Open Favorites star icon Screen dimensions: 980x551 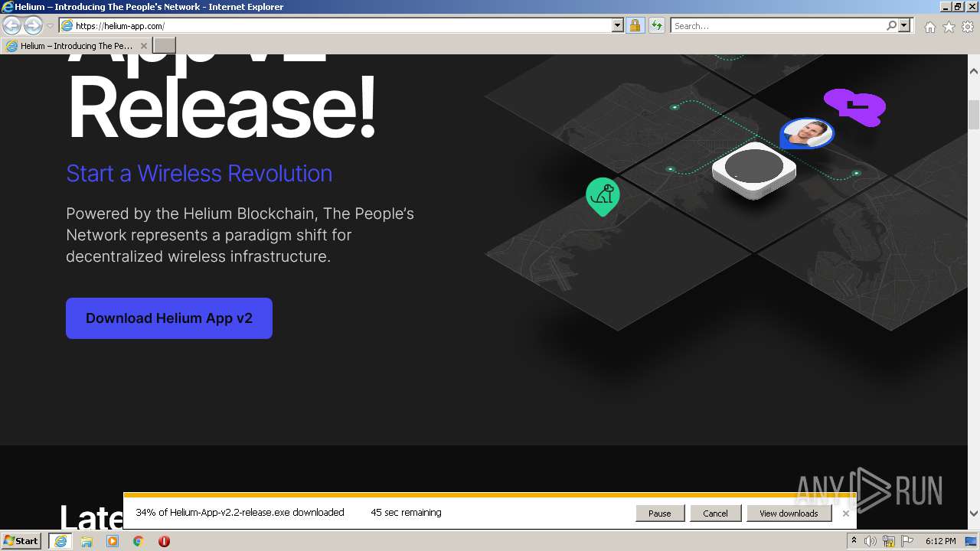(x=949, y=26)
